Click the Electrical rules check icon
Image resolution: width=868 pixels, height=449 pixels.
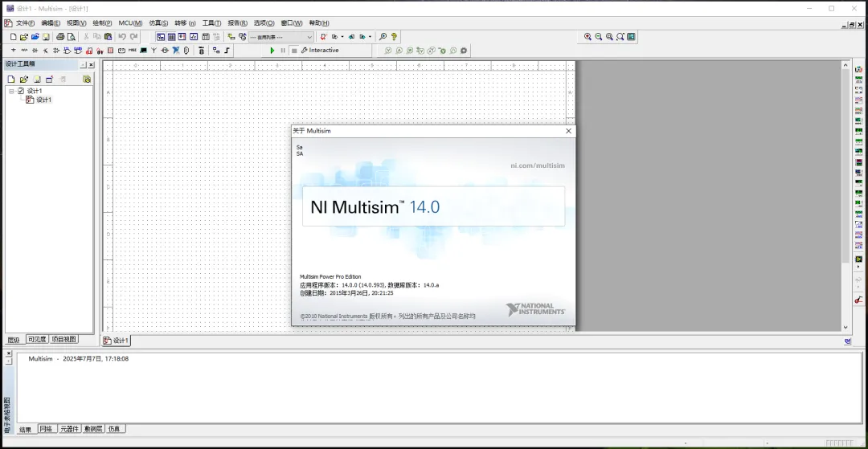coord(324,37)
